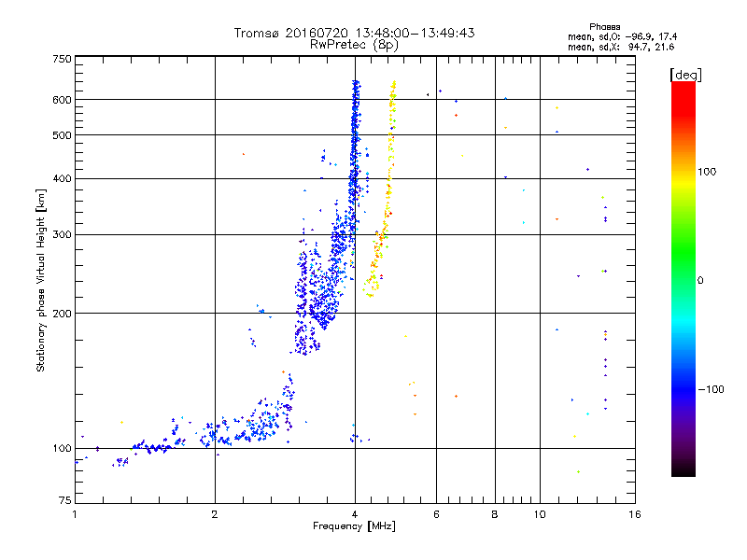The width and height of the screenshot is (747, 560).
Task: Click the x-axis tick label '4'
Action: coord(355,514)
